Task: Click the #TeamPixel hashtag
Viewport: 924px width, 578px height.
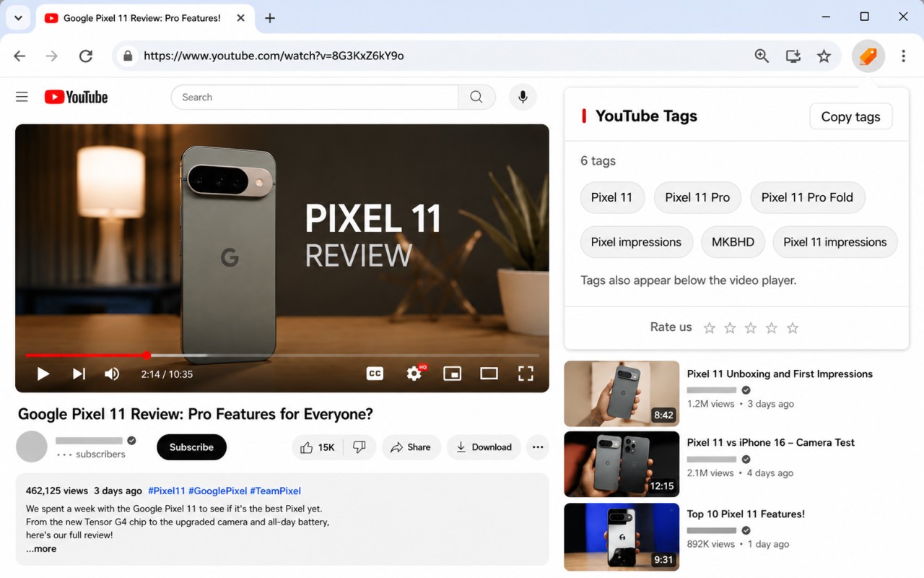Action: coord(276,491)
